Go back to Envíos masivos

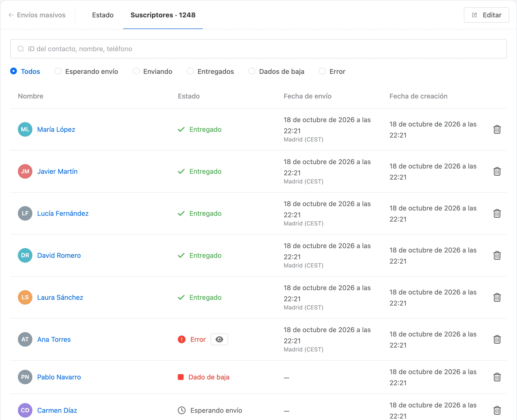[x=37, y=15]
